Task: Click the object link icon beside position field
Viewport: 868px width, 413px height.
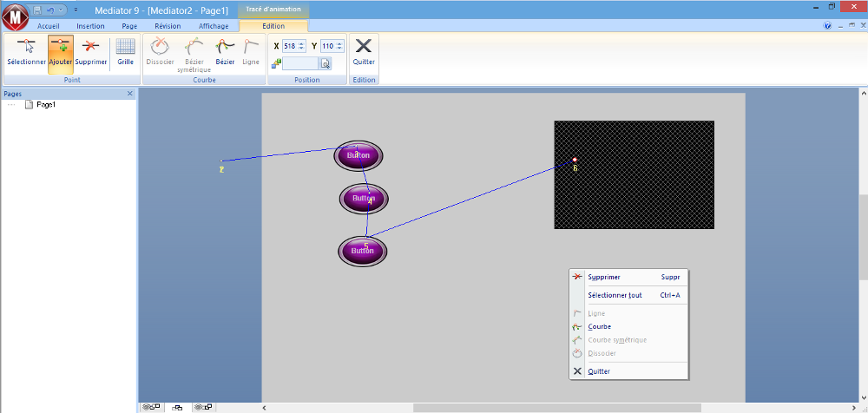Action: coord(276,64)
